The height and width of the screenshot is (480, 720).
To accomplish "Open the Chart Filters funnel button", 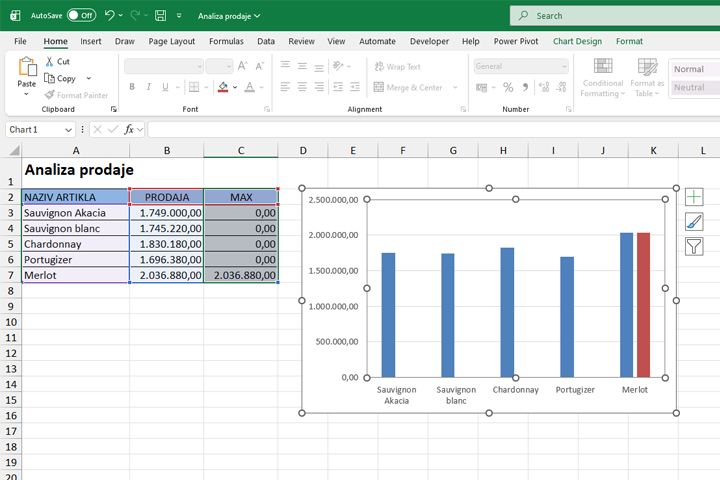I will tap(694, 246).
